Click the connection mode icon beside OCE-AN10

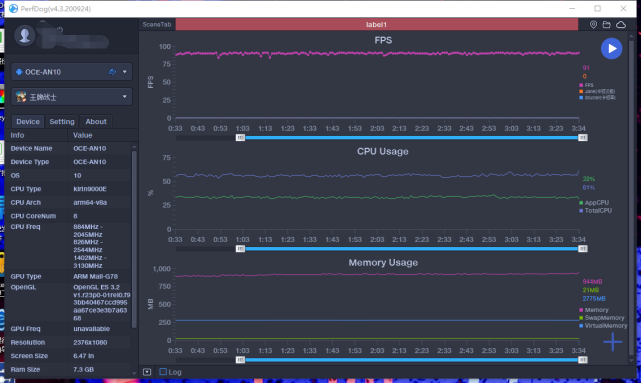pyautogui.click(x=112, y=72)
